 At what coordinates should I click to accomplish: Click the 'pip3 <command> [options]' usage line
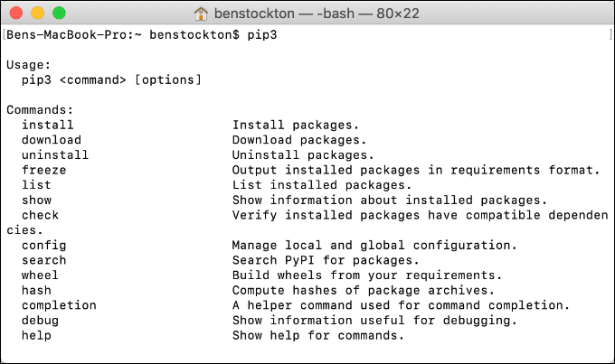111,80
